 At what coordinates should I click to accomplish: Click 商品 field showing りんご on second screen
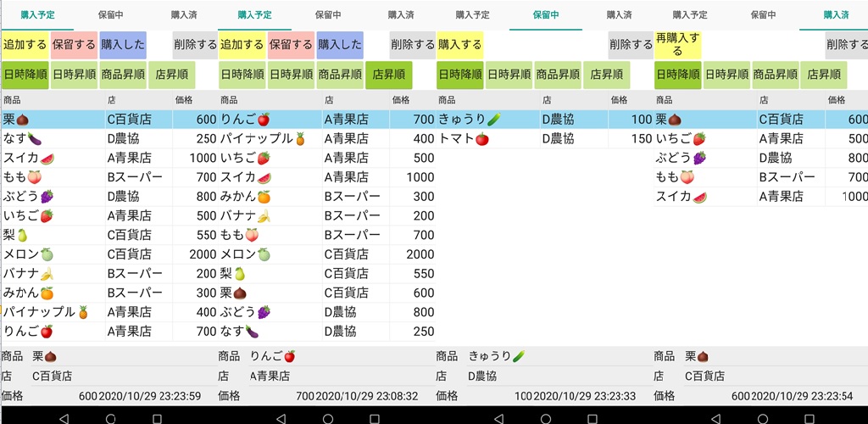coord(341,356)
